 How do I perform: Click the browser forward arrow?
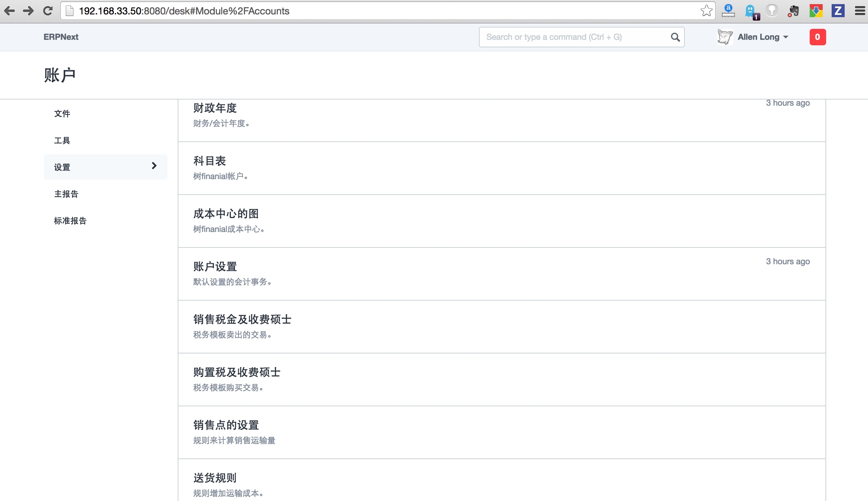[28, 11]
